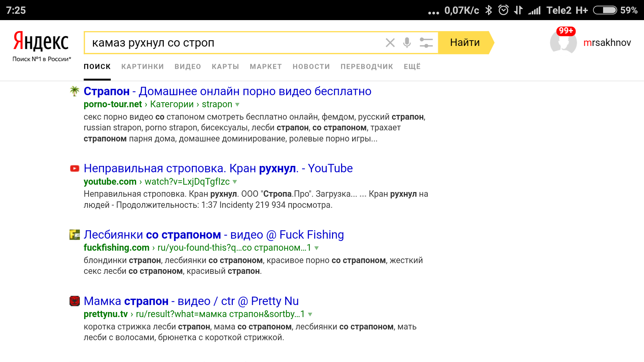
Task: Expand the ЕЩЁ more services menu
Action: [x=412, y=67]
